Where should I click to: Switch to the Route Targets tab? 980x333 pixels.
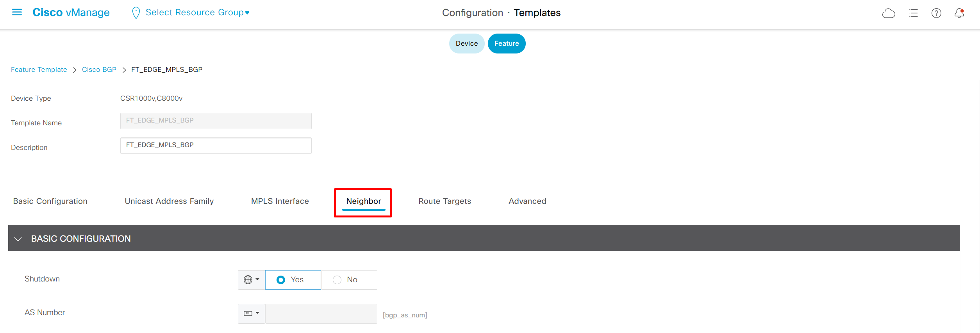[x=444, y=201]
